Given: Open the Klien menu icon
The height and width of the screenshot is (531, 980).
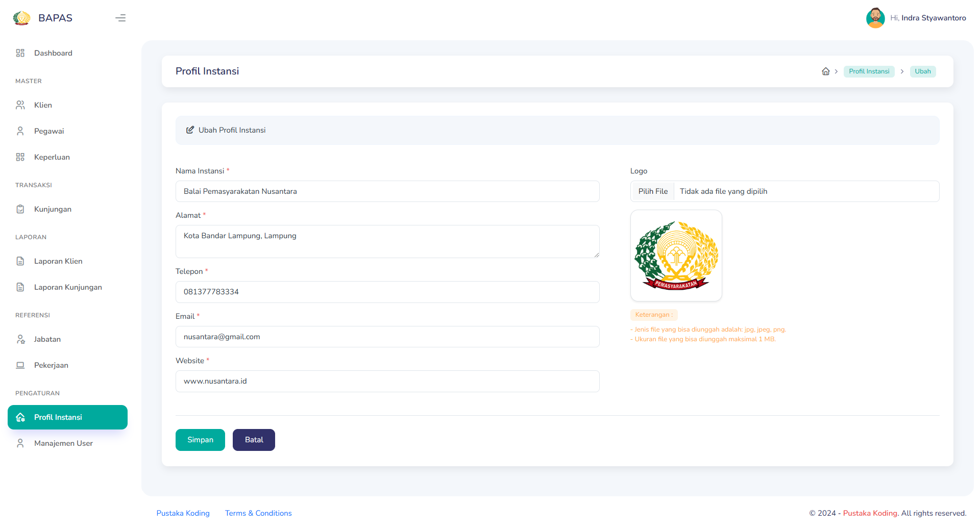Looking at the screenshot, I should pyautogui.click(x=20, y=105).
